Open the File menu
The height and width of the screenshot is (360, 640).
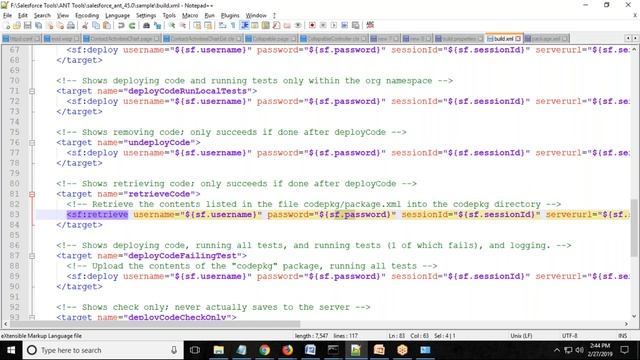[7, 16]
